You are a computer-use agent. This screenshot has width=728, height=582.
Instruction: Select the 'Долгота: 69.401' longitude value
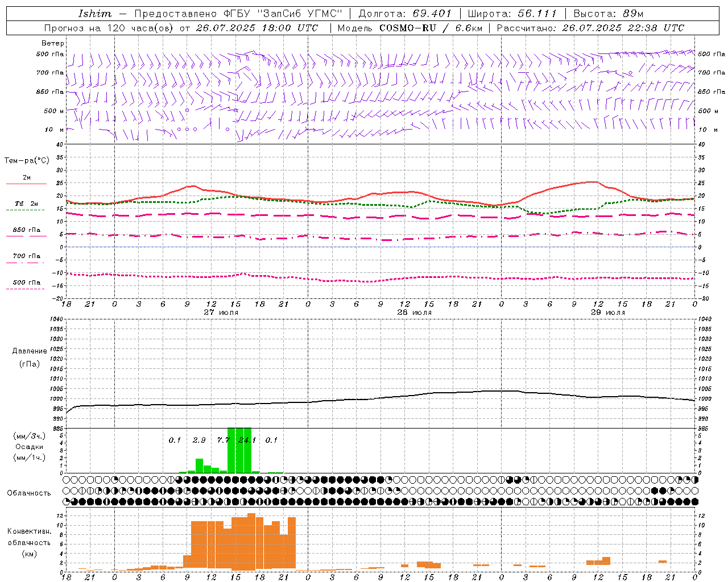[405, 14]
